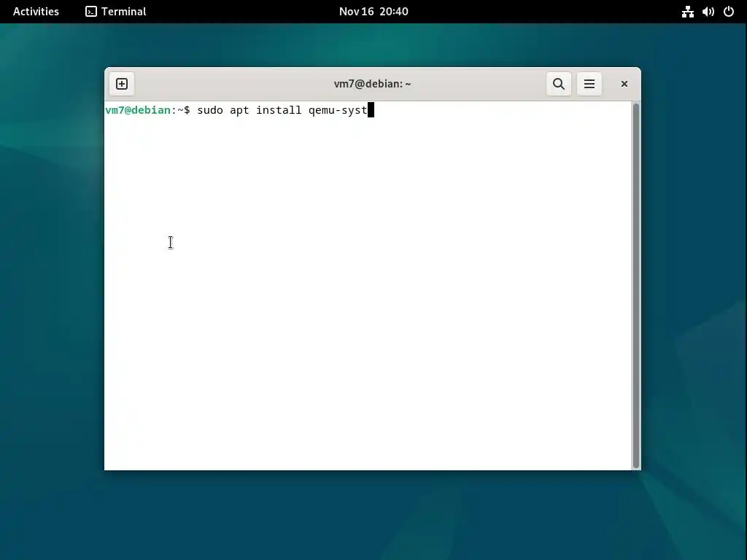Image resolution: width=747 pixels, height=560 pixels.
Task: Open the Activities overview
Action: tap(36, 12)
